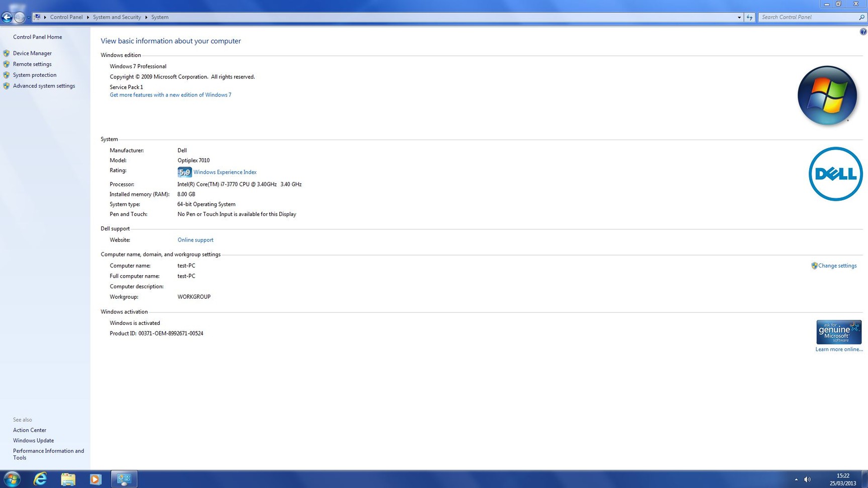The height and width of the screenshot is (488, 868).
Task: Click the Remote settings shield icon
Action: pyautogui.click(x=7, y=64)
